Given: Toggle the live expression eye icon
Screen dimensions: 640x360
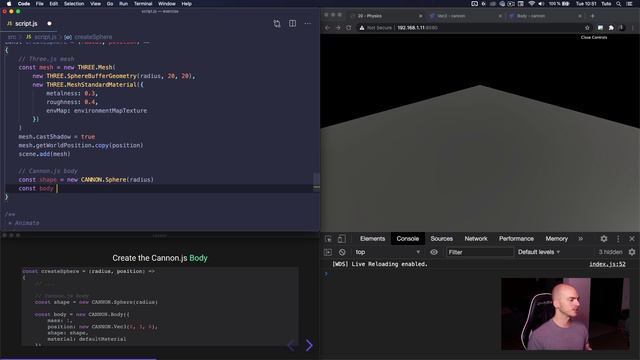Looking at the screenshot, I should point(434,252).
